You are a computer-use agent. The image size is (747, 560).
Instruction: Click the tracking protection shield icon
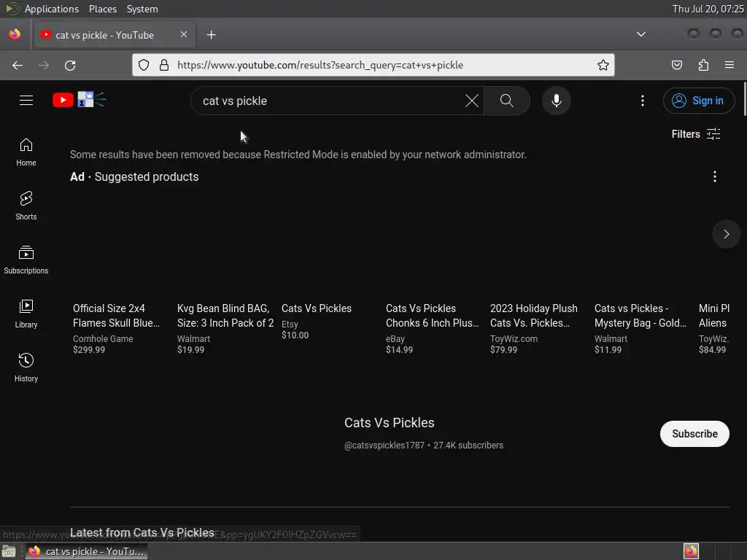click(x=144, y=65)
